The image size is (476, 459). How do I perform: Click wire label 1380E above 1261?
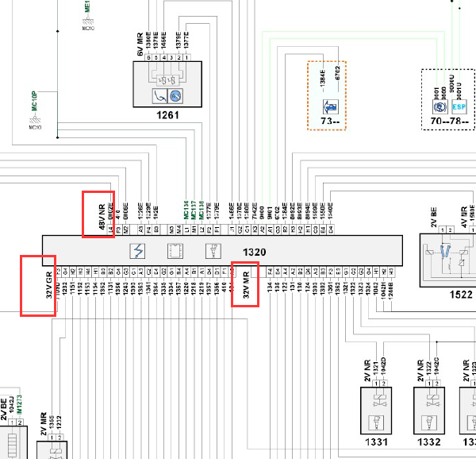pos(148,40)
